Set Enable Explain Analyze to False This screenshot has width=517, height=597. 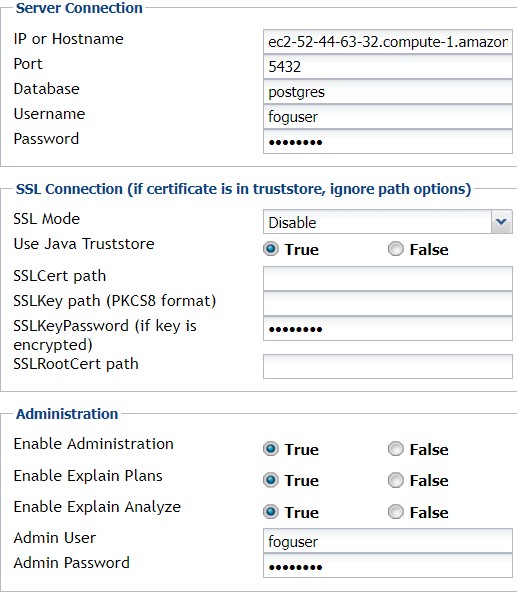coord(396,512)
